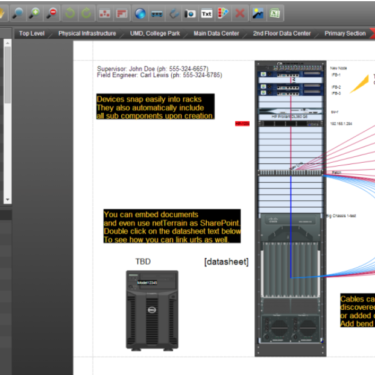Viewport: 375px width, 375px height.
Task: Select the small red label next to rack
Action: click(x=242, y=124)
